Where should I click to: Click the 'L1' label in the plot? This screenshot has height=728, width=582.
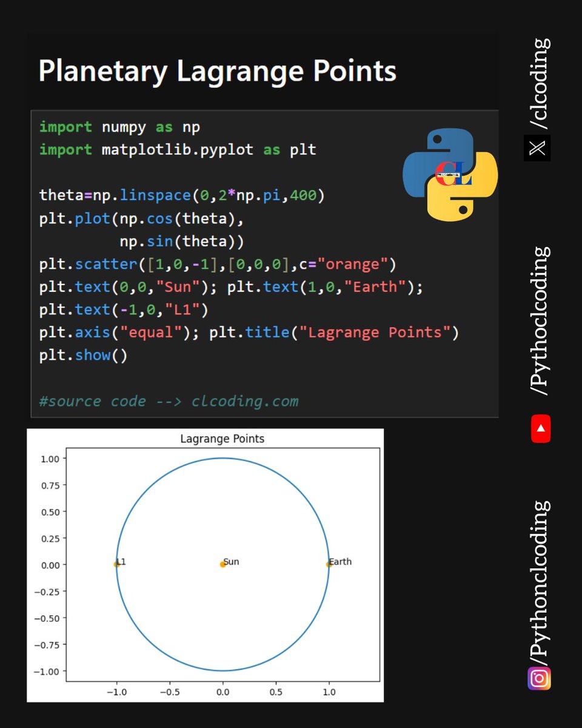(121, 562)
